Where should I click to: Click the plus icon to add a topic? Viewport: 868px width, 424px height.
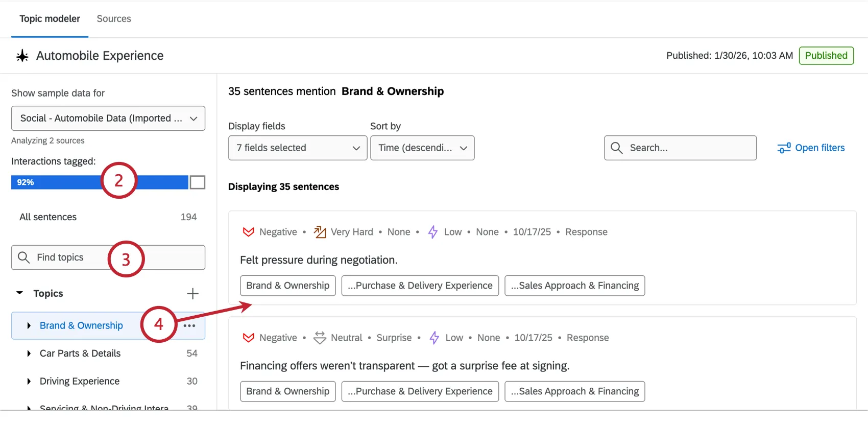click(x=192, y=294)
